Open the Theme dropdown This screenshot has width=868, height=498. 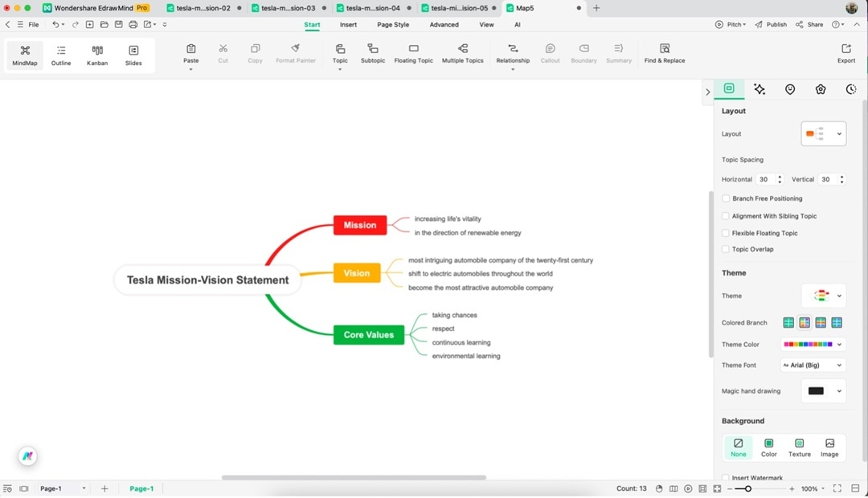point(823,296)
